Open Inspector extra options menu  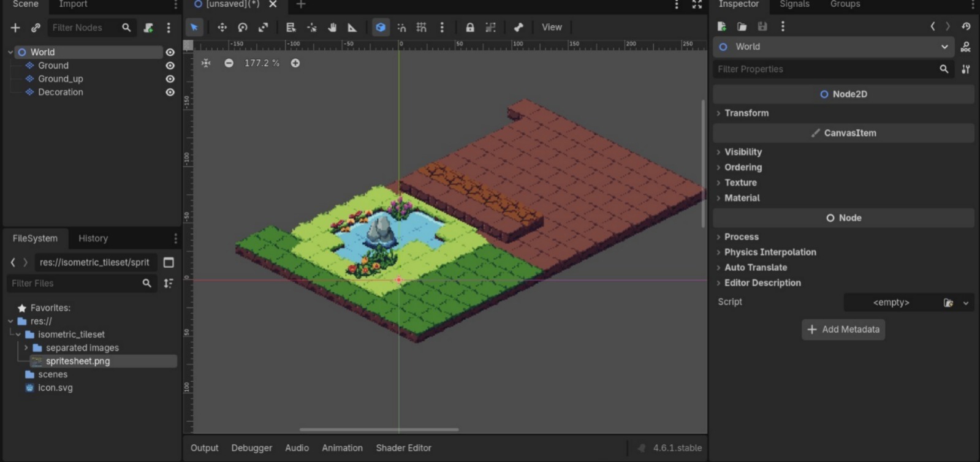click(783, 26)
